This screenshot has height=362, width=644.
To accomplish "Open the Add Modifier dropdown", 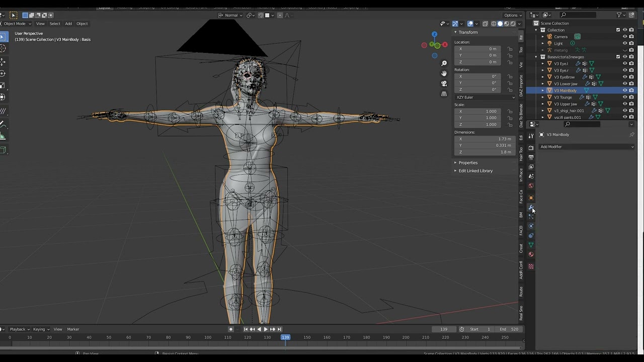I will tap(587, 147).
